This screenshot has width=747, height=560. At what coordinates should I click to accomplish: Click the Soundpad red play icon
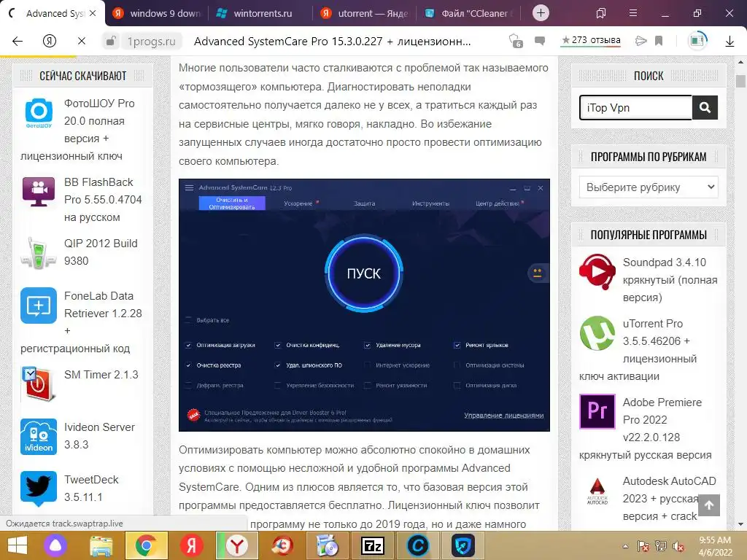[x=597, y=271]
